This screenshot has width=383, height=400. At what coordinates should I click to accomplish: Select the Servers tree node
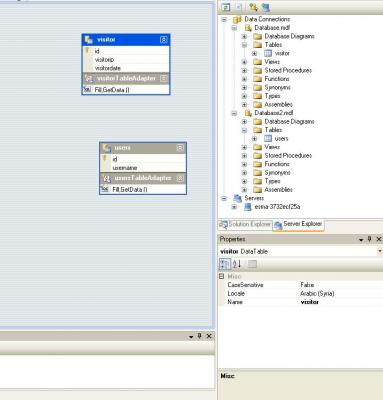click(x=254, y=198)
